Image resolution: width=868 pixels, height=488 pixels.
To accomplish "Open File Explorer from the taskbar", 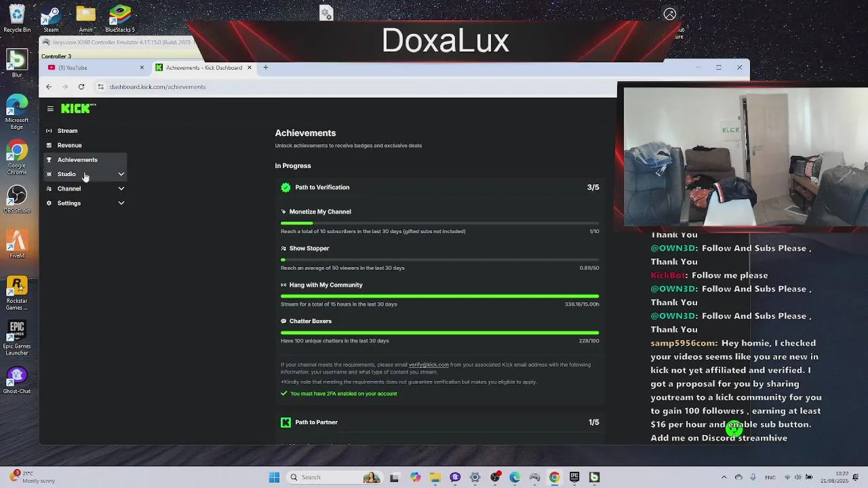I will click(x=435, y=477).
